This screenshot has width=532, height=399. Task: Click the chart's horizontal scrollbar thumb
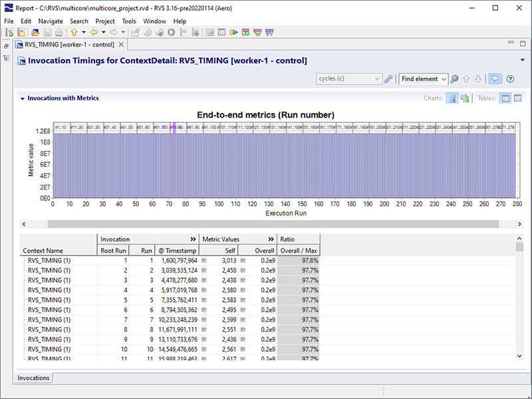pyautogui.click(x=273, y=224)
